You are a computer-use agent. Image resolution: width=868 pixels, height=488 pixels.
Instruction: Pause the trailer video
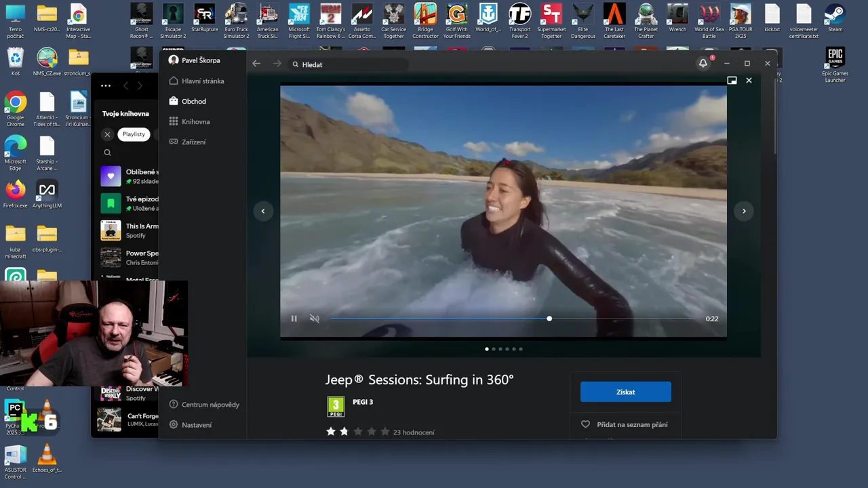(x=294, y=319)
